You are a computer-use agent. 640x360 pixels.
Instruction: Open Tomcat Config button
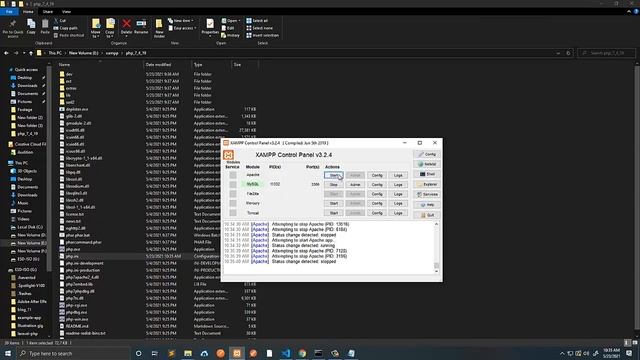(x=377, y=213)
